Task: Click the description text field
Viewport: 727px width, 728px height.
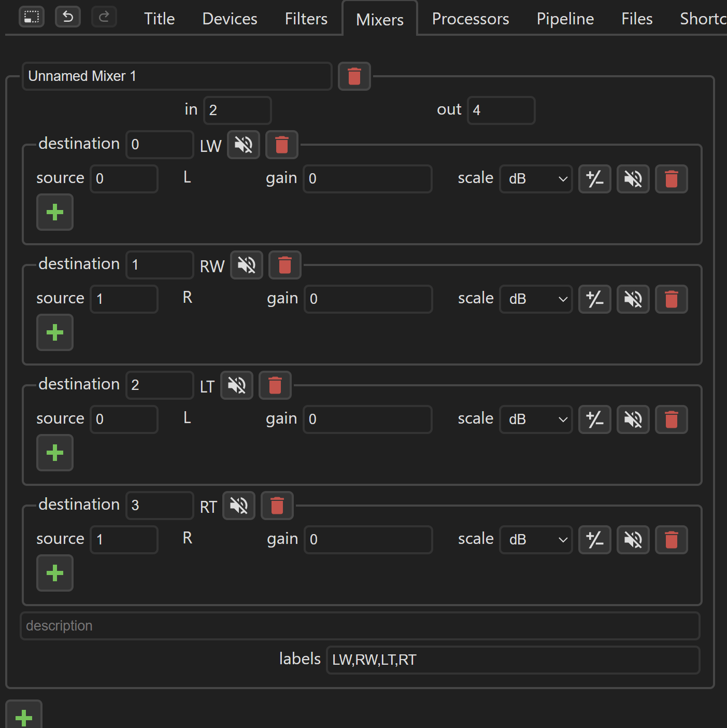Action: [360, 626]
